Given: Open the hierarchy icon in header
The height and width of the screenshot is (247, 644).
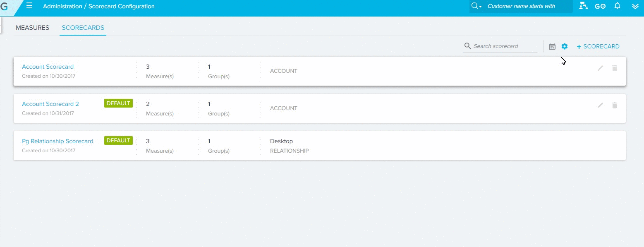Looking at the screenshot, I should click(583, 6).
